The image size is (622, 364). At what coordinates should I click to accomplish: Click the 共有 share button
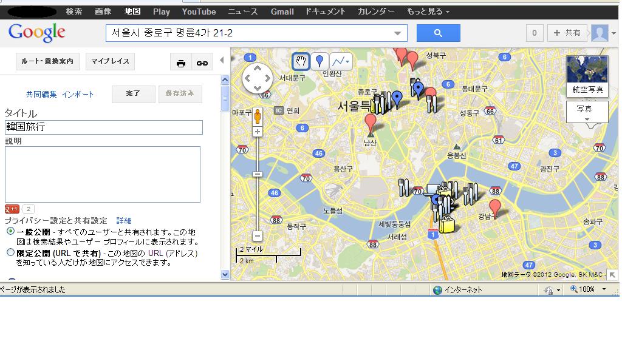pos(567,33)
